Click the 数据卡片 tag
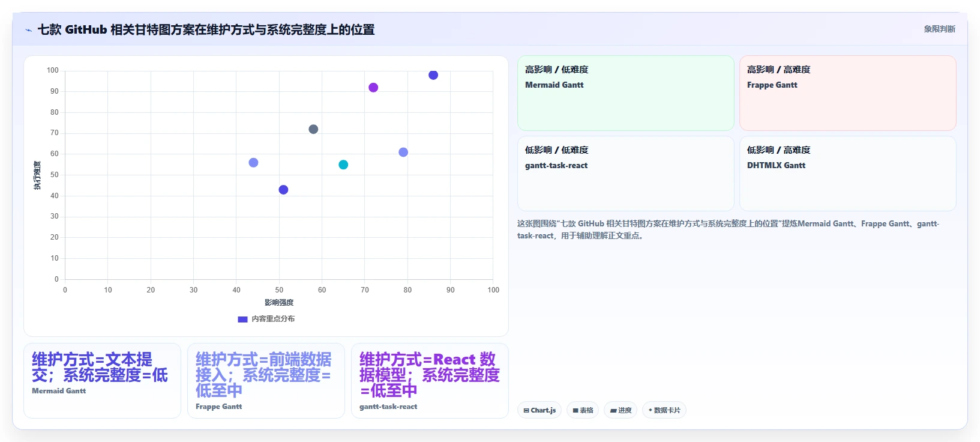The width and height of the screenshot is (980, 442). pos(664,410)
